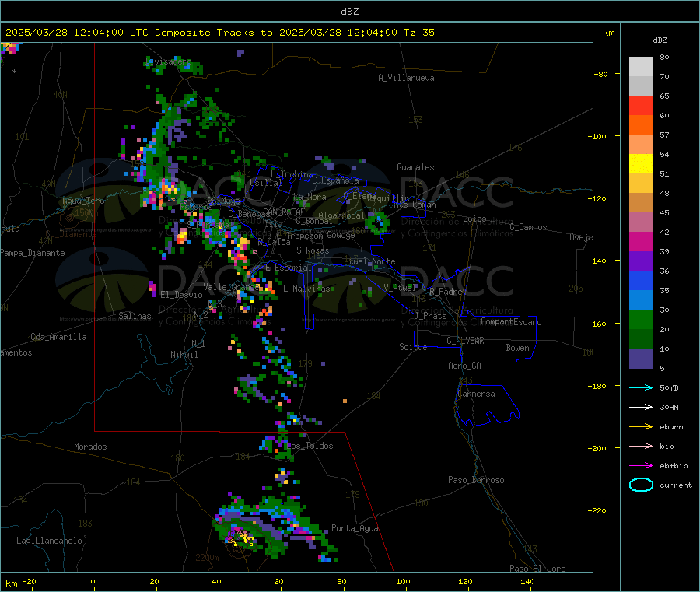
Task: Click the 'dBZ' heading above the color scale
Action: click(660, 40)
